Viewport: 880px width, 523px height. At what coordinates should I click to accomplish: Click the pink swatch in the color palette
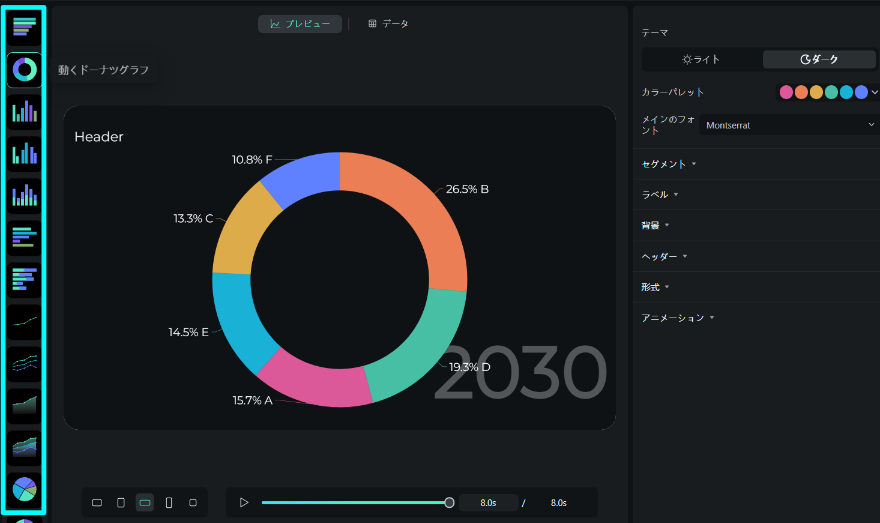pyautogui.click(x=786, y=92)
